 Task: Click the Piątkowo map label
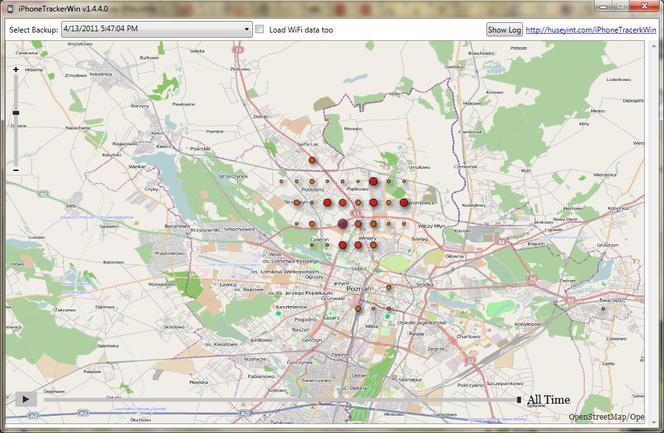point(358,189)
